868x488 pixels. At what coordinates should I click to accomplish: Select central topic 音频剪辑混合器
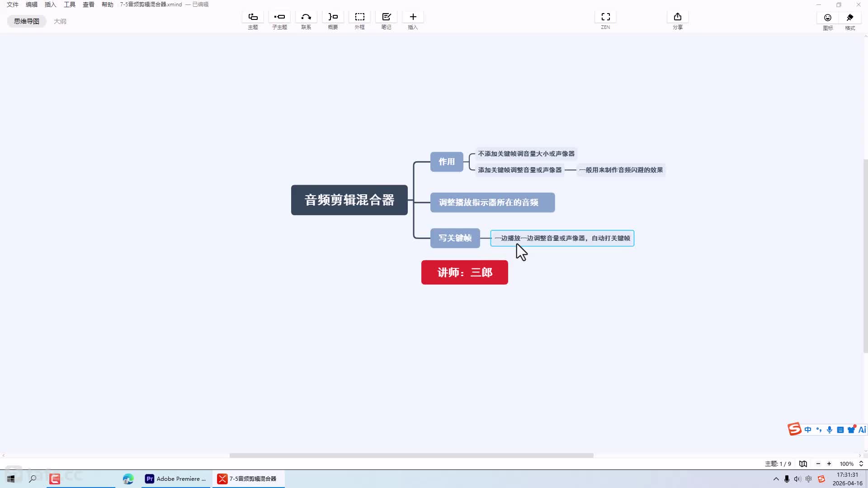(x=349, y=200)
